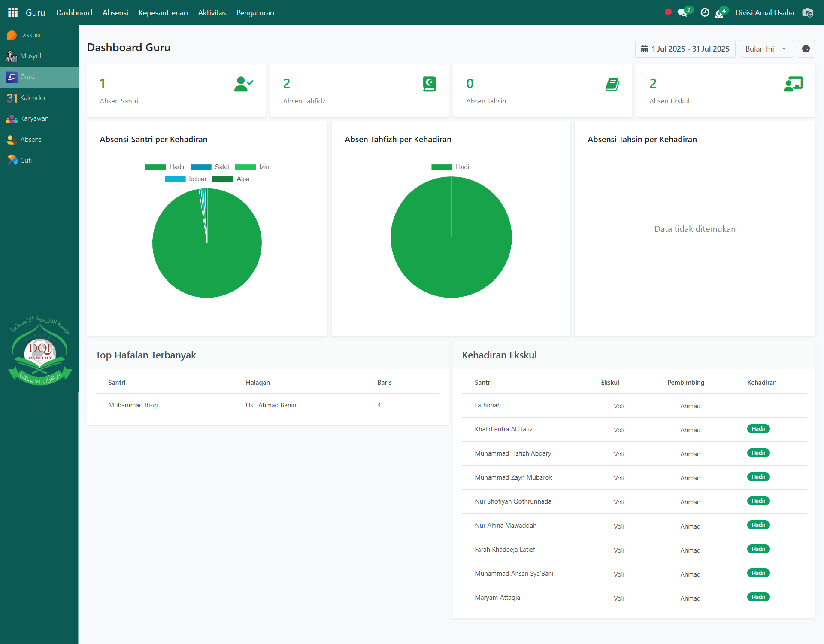Open the Cuti sidebar item

(x=26, y=161)
